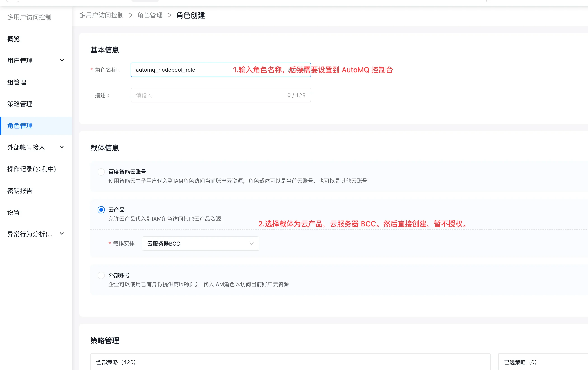Click the 已选策略 (0) panel header

520,362
